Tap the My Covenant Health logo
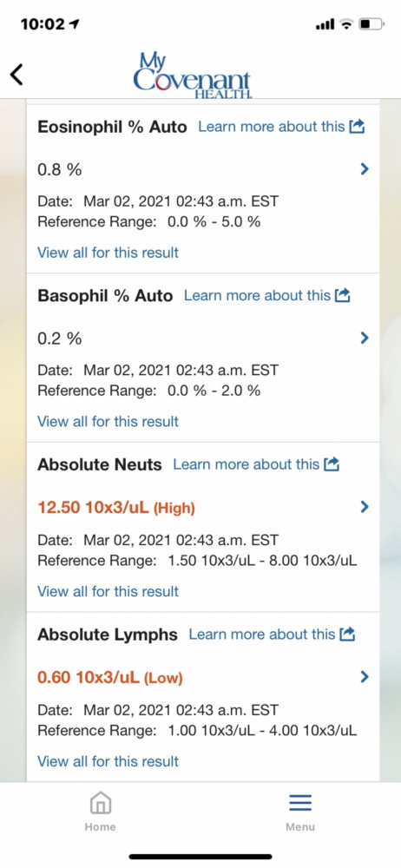Viewport: 401px width, 868px height. 192,76
